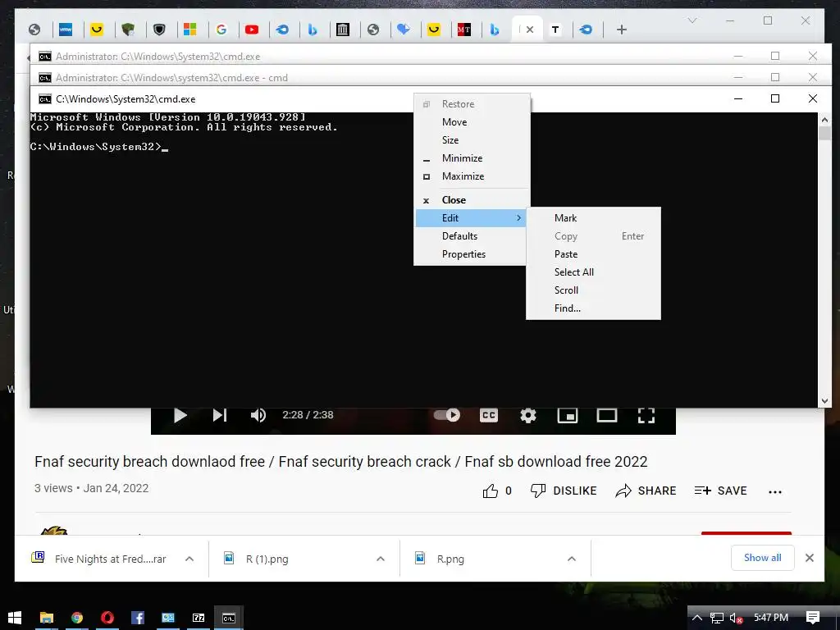Toggle closed captions on the video

(x=489, y=415)
